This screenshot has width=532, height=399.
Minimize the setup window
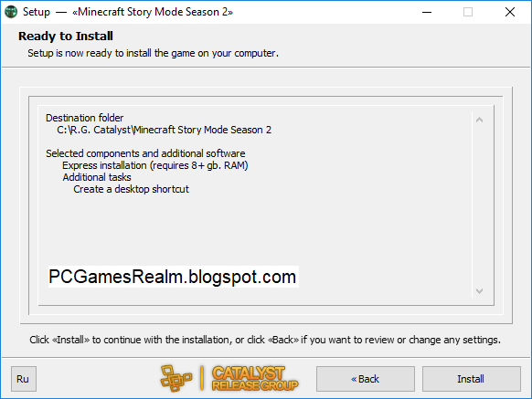tap(427, 12)
